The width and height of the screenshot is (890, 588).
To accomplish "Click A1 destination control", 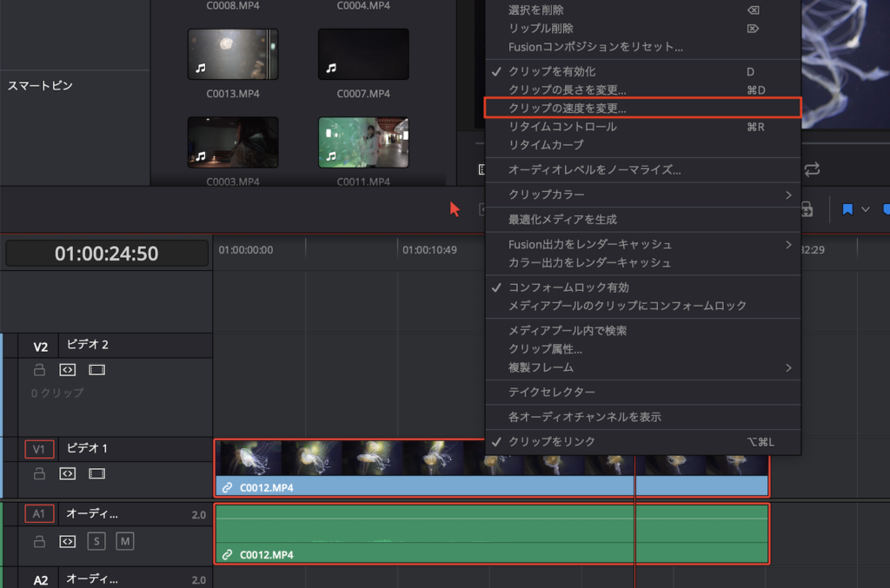I will [39, 513].
